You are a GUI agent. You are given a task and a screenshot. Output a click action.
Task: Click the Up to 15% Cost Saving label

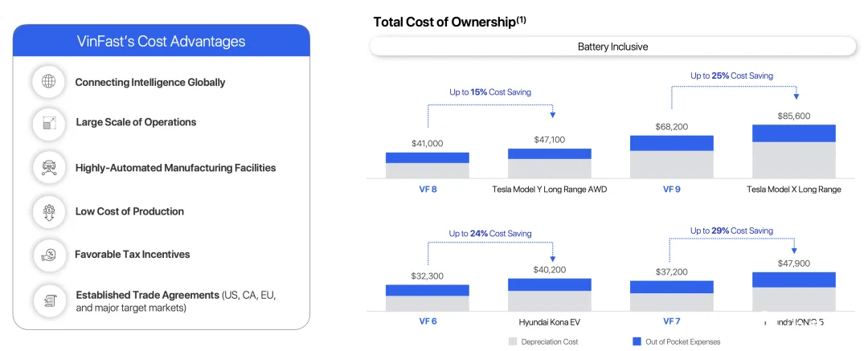point(490,92)
